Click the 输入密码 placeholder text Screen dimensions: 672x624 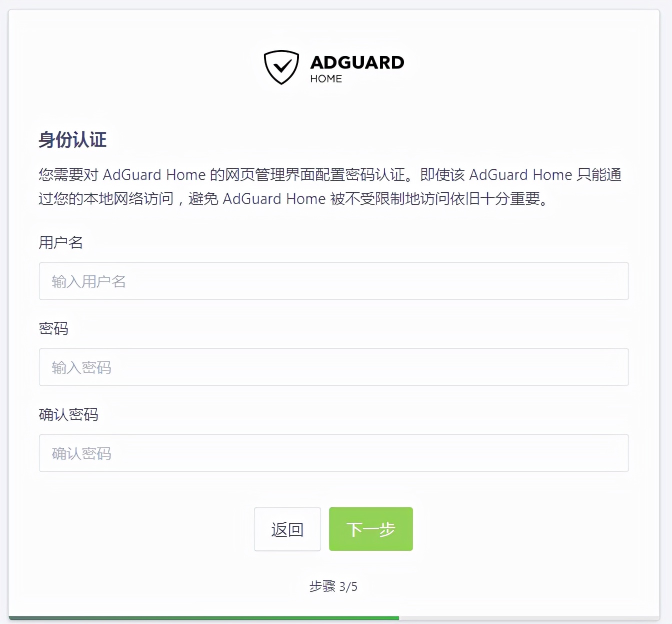[x=81, y=367]
